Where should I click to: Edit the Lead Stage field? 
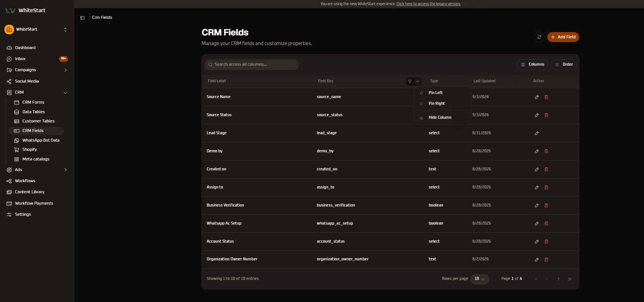pos(537,133)
